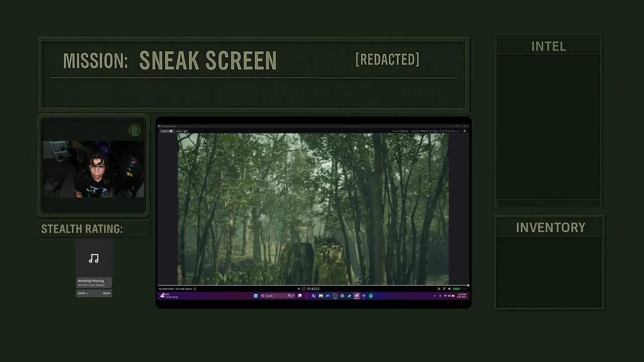Click the info icon next to My Great Capture
The image size is (644, 362).
pyautogui.click(x=195, y=289)
